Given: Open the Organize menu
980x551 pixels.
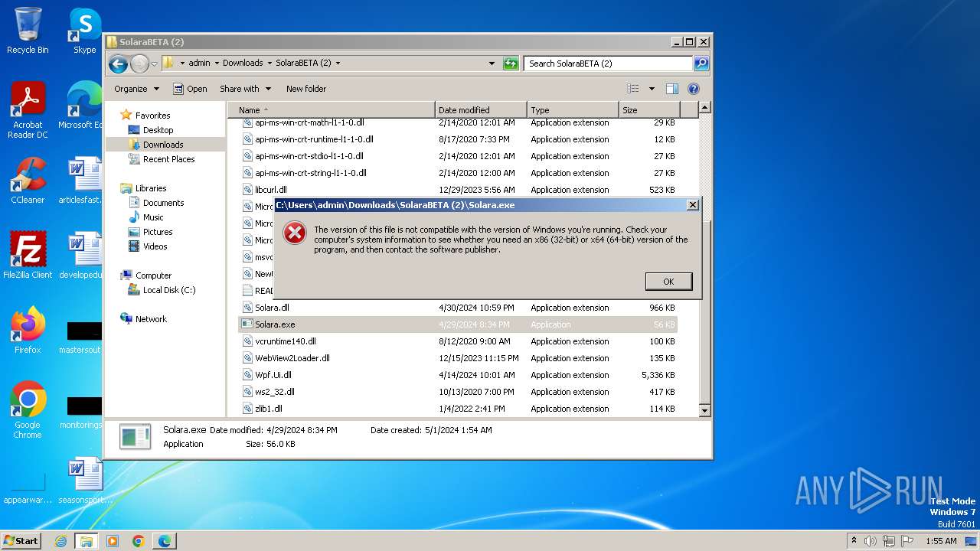Looking at the screenshot, I should [x=136, y=89].
